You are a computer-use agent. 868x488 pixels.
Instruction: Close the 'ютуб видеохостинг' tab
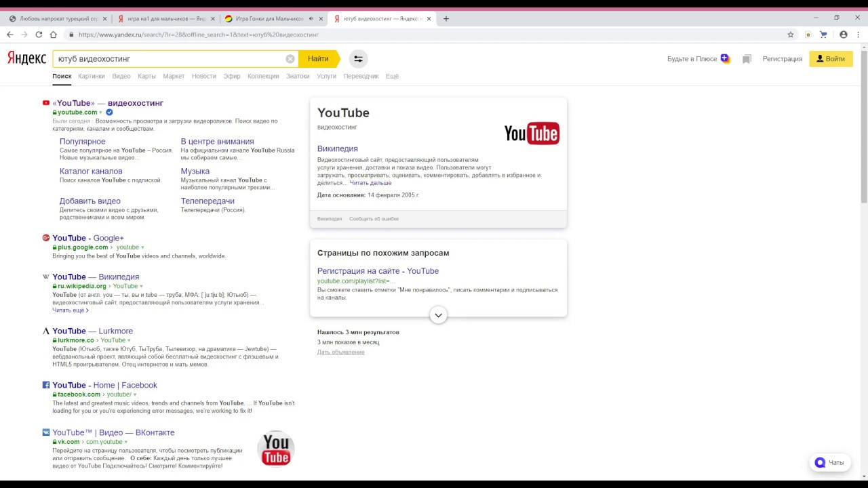pyautogui.click(x=429, y=19)
